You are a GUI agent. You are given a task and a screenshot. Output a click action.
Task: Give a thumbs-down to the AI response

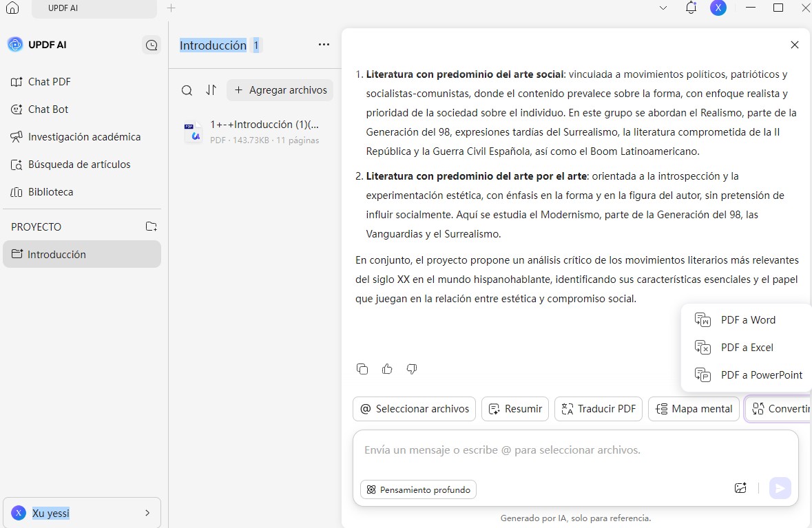pos(411,369)
